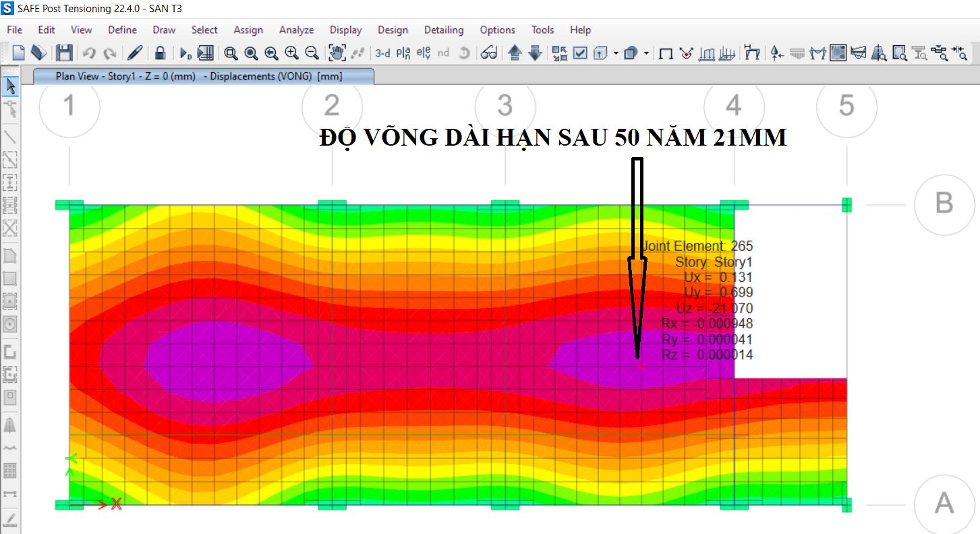Click grid bubble labeled 3
The height and width of the screenshot is (534, 980).
tap(505, 106)
